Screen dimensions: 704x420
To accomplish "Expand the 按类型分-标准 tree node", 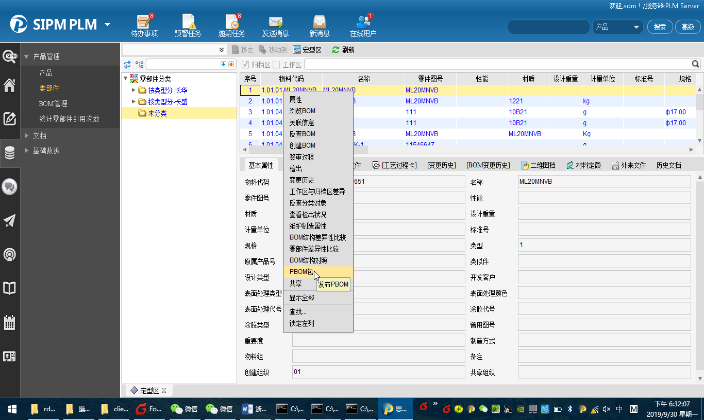I will pos(134,90).
